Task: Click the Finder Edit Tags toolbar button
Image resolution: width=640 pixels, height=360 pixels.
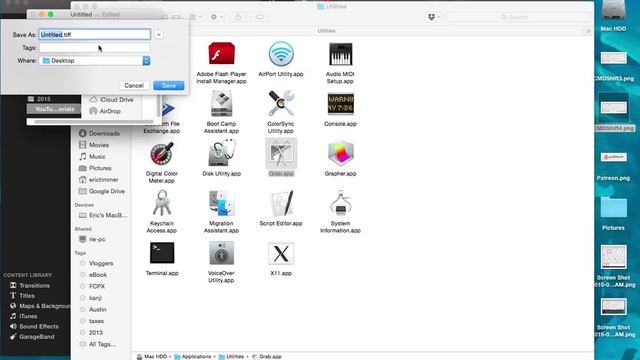Action: pyautogui.click(x=260, y=17)
